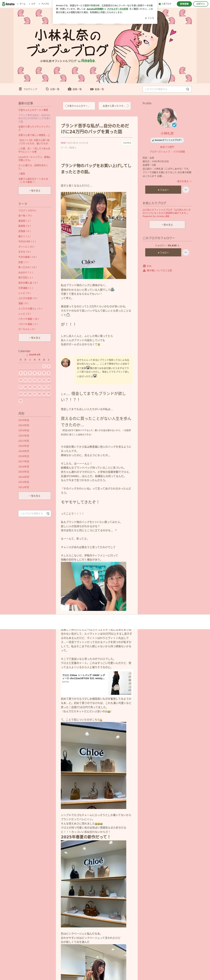The width and height of the screenshot is (210, 980).
Task: Click +フォロー button in Profile section
Action: point(163,189)
